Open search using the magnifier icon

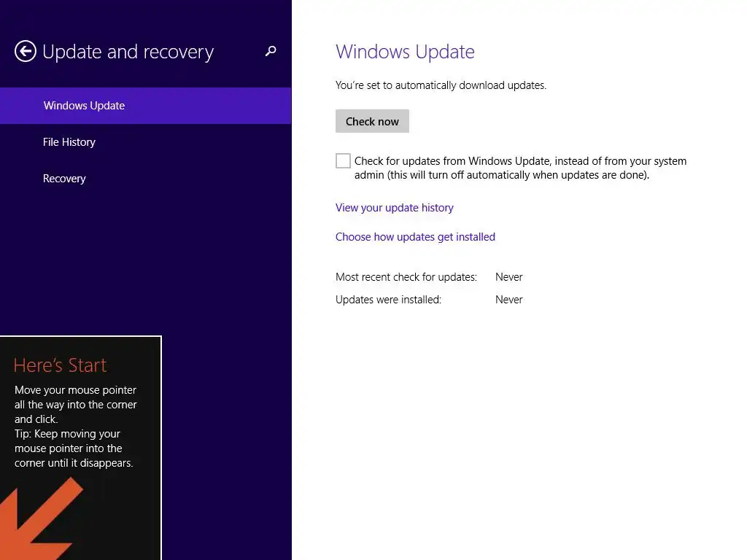(x=271, y=51)
